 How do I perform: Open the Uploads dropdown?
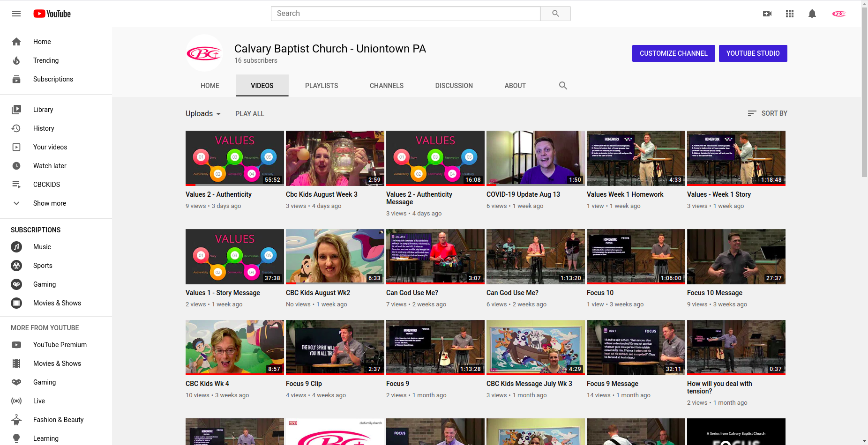(203, 114)
